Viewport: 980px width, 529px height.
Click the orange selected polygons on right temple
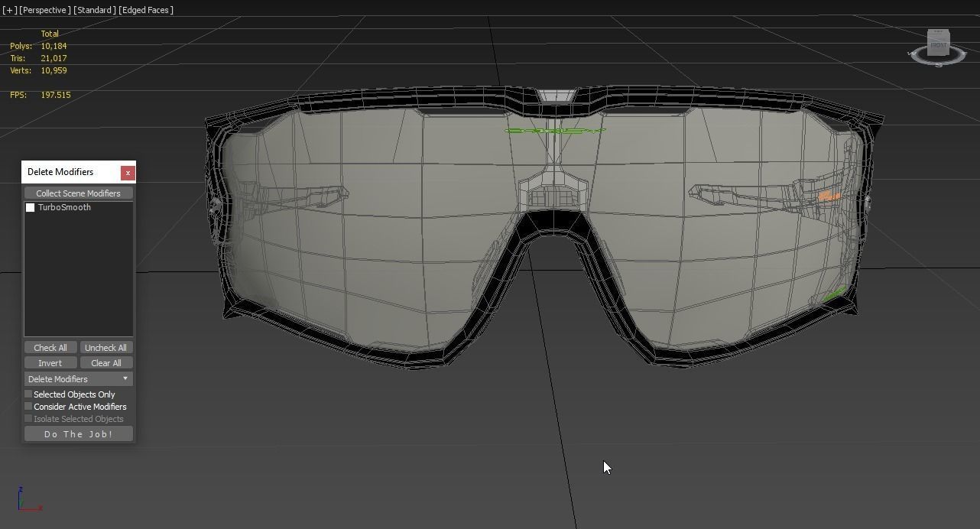pyautogui.click(x=828, y=197)
